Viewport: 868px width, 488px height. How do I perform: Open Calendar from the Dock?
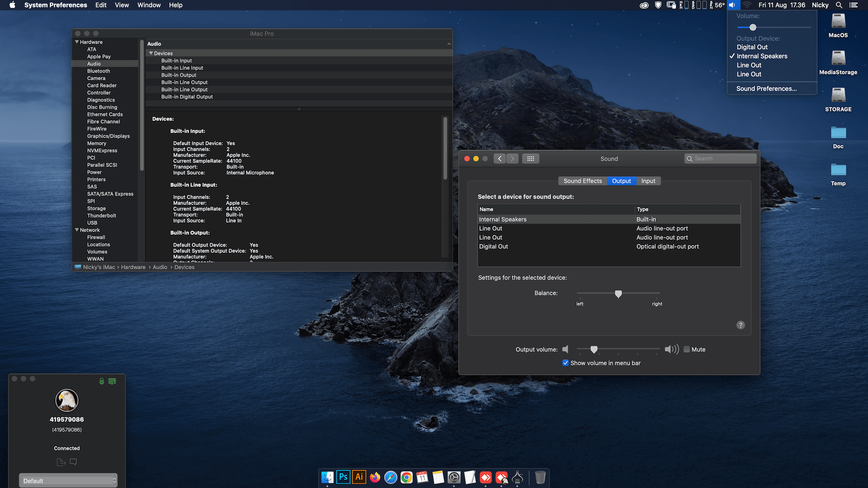point(422,477)
